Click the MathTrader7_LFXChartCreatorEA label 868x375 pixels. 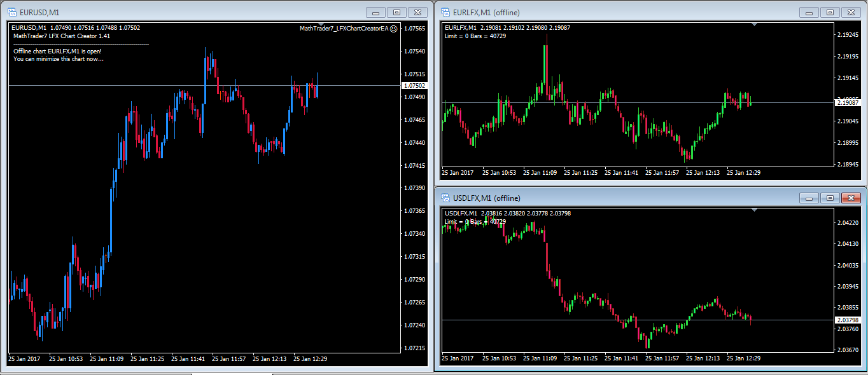344,28
